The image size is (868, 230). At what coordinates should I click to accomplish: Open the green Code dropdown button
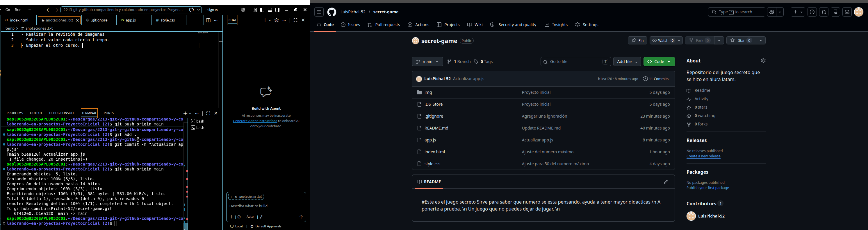[659, 62]
